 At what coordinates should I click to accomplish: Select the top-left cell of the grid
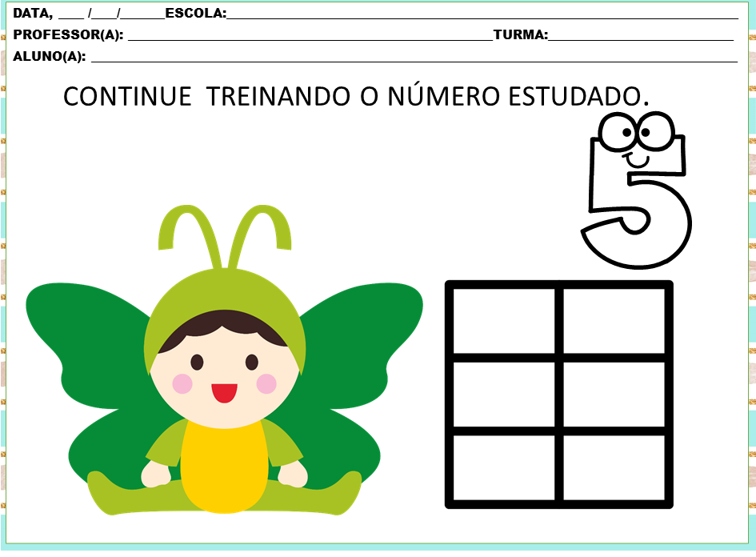504,320
